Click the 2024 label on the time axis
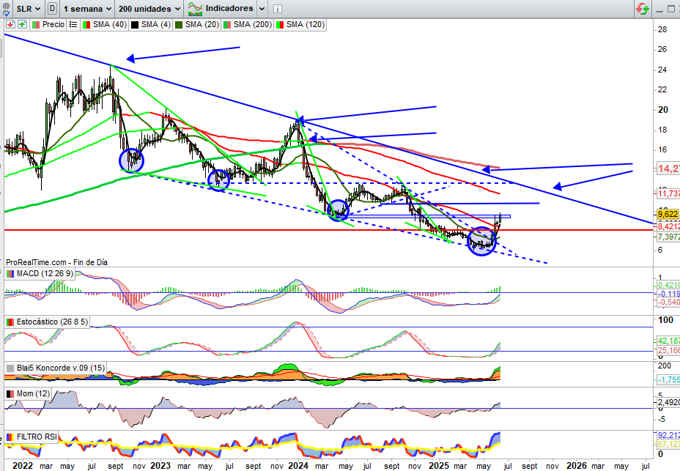 (x=298, y=466)
